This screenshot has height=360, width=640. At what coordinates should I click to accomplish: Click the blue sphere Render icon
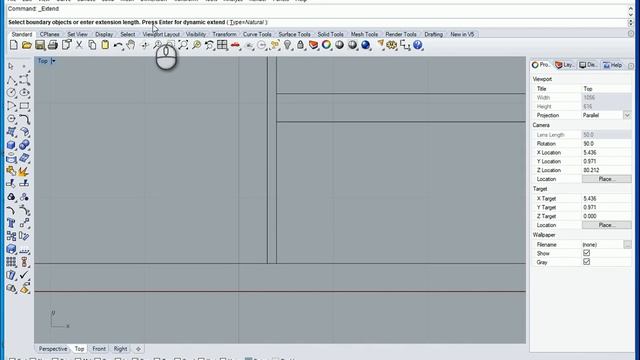click(x=365, y=45)
